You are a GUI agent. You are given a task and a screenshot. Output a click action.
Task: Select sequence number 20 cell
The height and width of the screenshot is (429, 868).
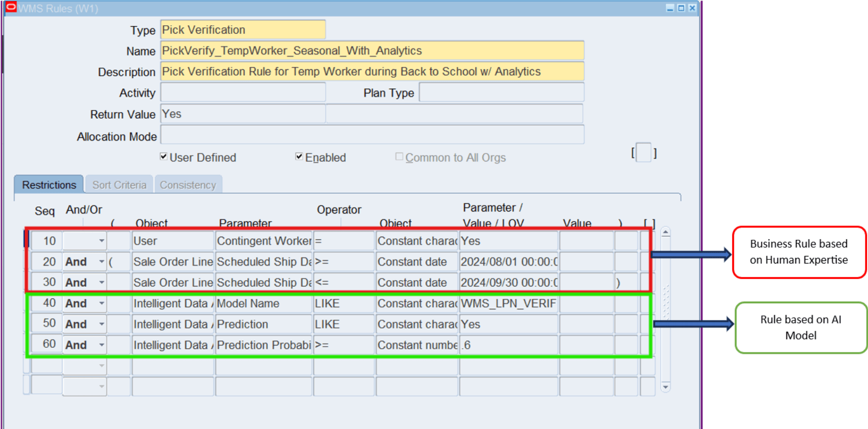(46, 261)
